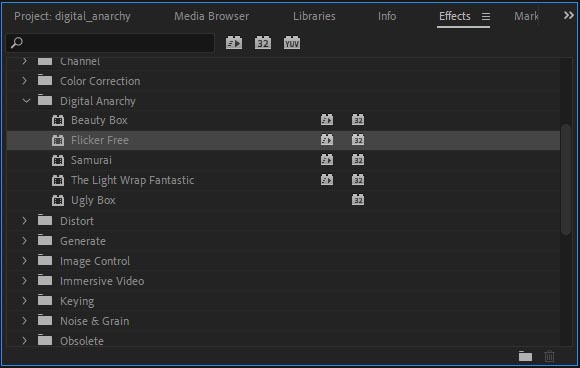Select the Samurai effect name
Viewport: 580px width, 368px height.
pos(91,160)
